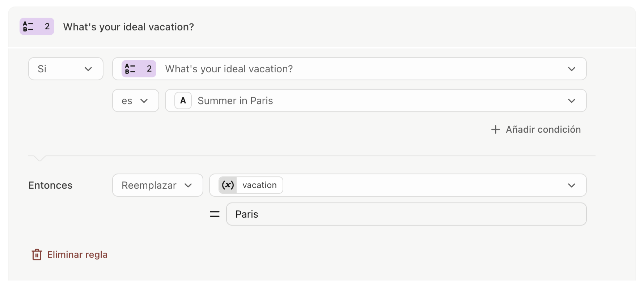Click the Summer in Paris option text
The height and width of the screenshot is (282, 644).
[x=235, y=101]
